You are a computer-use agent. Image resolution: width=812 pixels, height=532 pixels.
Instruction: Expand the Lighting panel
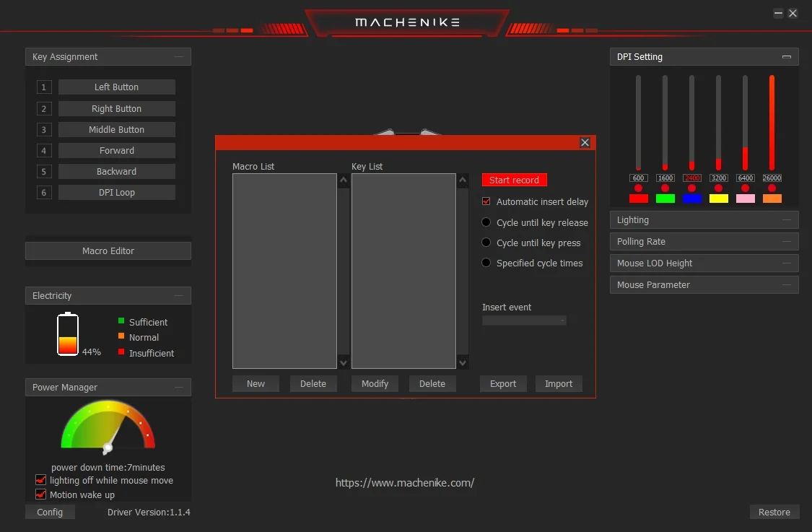(704, 220)
